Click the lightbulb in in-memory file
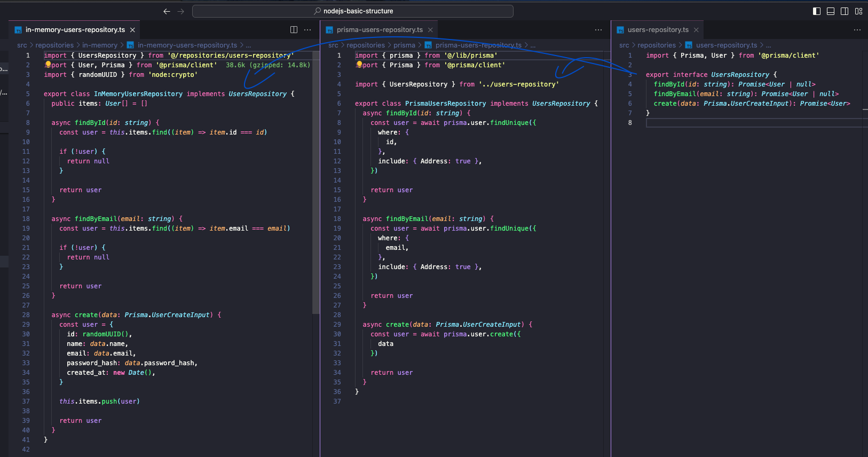 coord(48,65)
